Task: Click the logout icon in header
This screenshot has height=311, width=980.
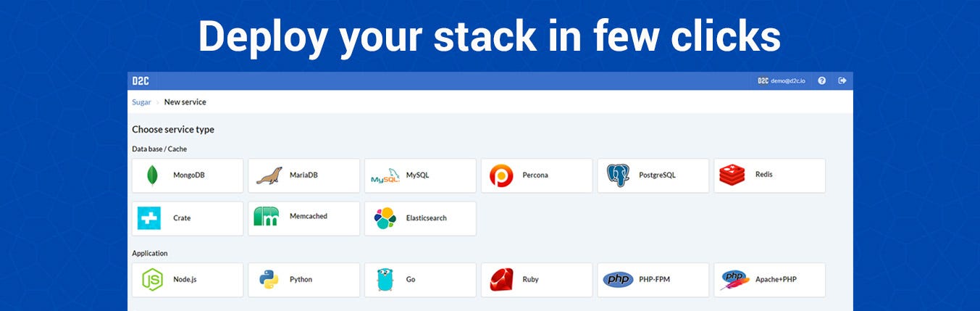Action: tap(842, 80)
